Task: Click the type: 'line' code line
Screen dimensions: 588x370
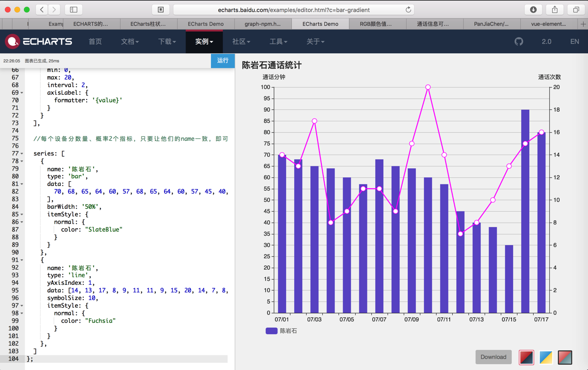Action: pyautogui.click(x=69, y=275)
